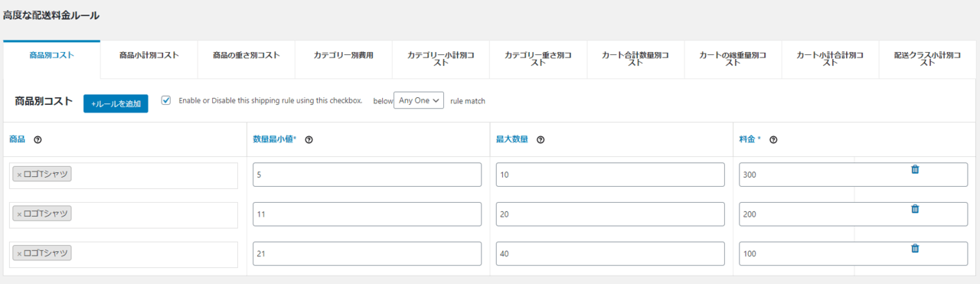Delete the rule with fee 300
The image size is (980, 284).
[915, 169]
